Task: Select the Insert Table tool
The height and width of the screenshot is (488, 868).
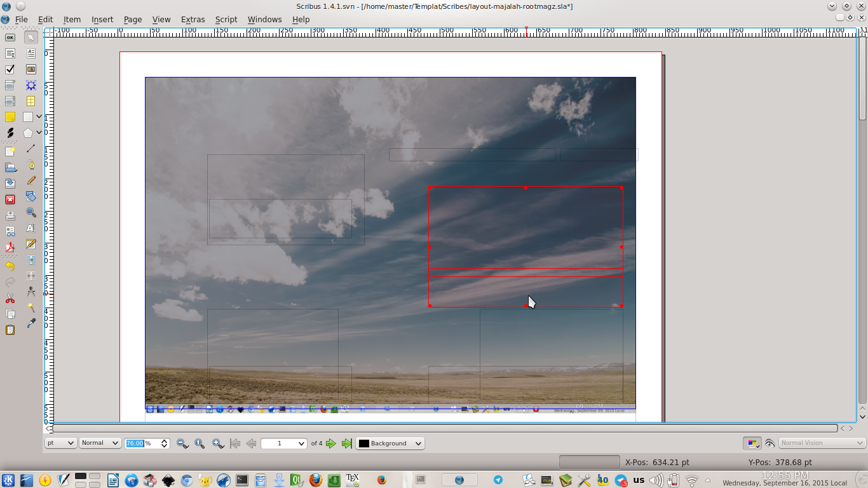Action: tap(31, 101)
